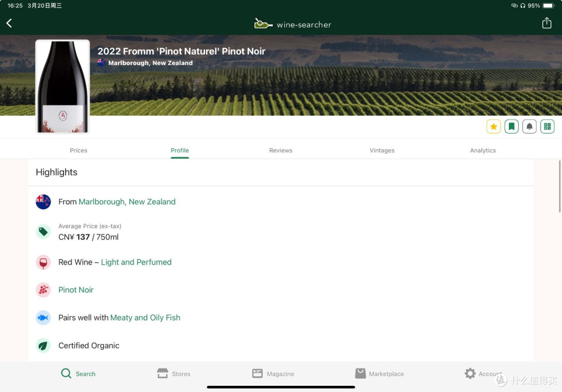The height and width of the screenshot is (392, 562).
Task: Follow the Marlborough, New Zealand link
Action: pos(127,202)
